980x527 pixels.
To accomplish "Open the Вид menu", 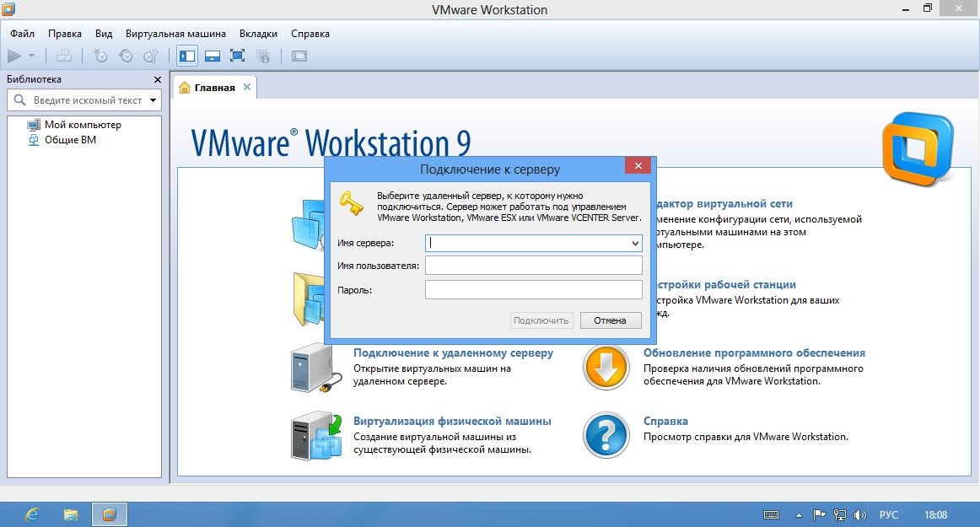I will click(x=104, y=34).
